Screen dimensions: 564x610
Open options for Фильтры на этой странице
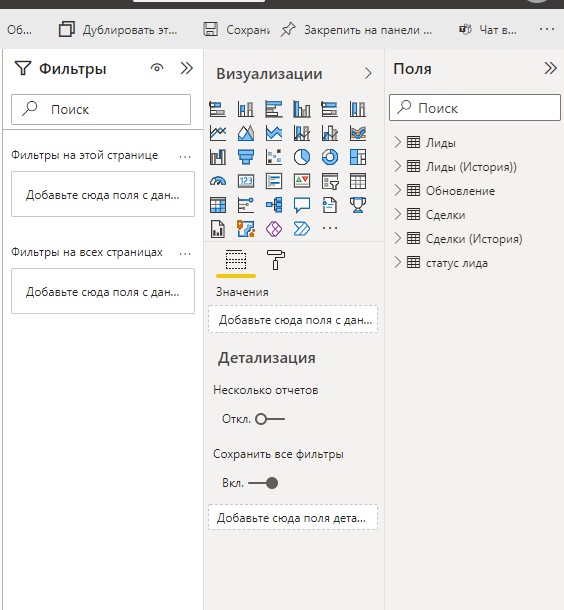click(185, 156)
